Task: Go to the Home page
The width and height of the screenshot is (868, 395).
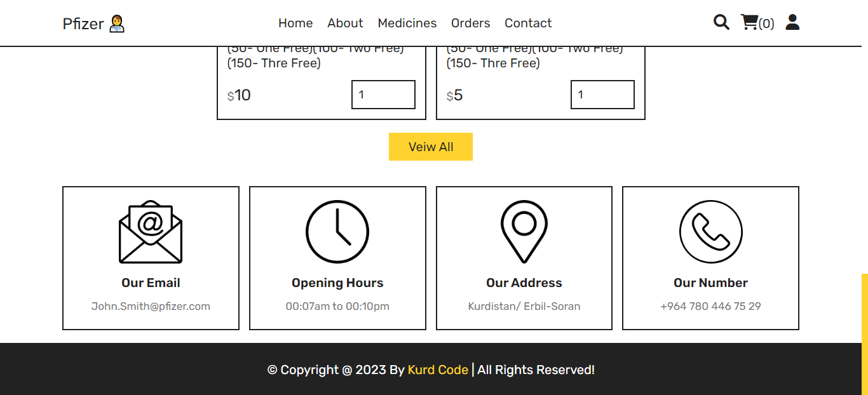Action: click(295, 23)
